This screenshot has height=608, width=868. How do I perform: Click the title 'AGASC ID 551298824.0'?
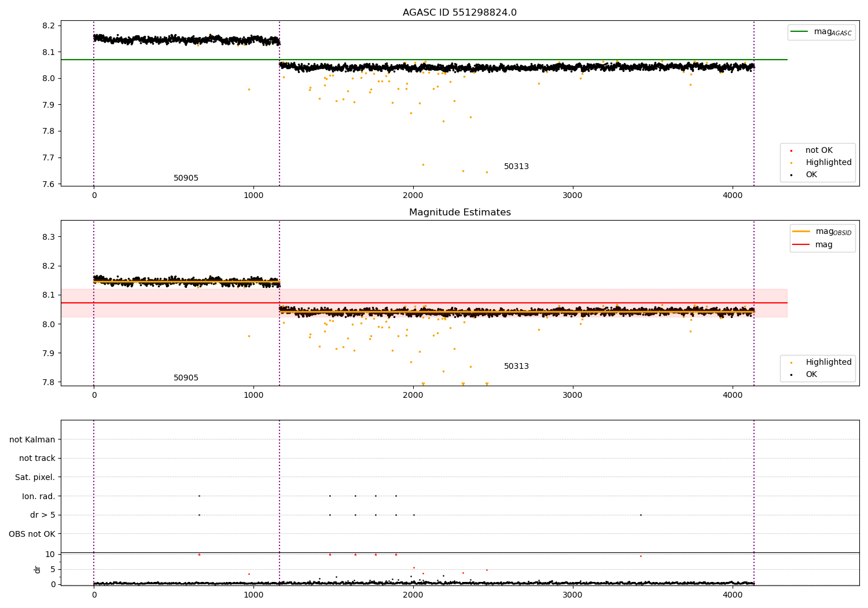point(459,13)
